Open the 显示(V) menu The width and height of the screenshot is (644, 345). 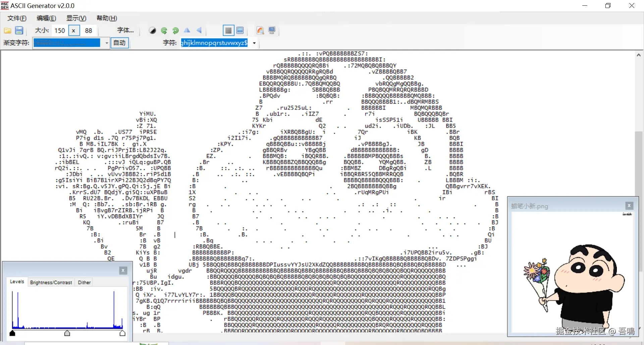coord(76,18)
